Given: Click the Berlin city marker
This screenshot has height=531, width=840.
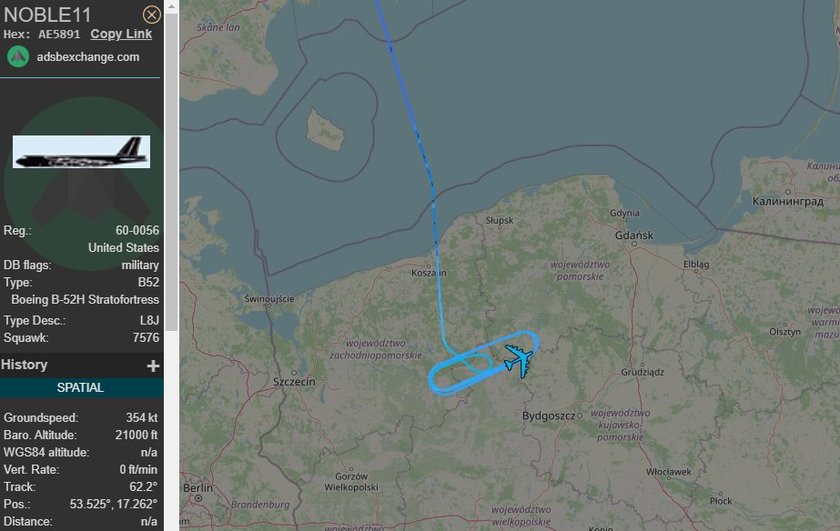Looking at the screenshot, I should [198, 498].
